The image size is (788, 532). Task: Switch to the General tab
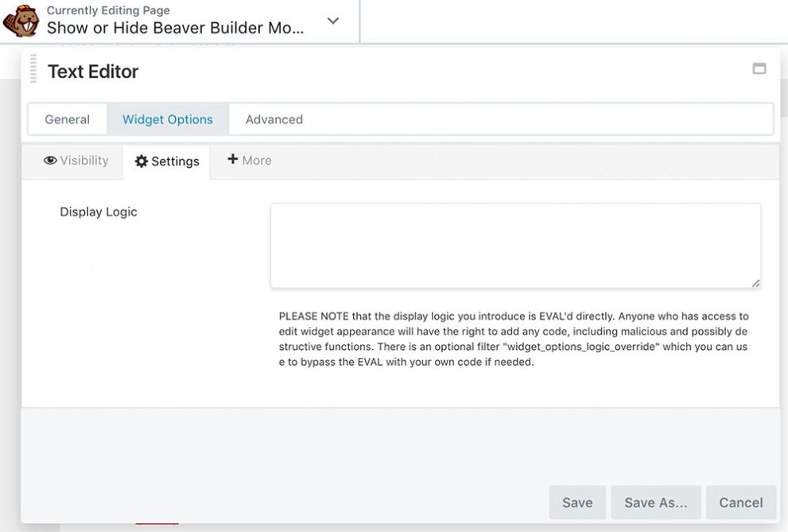[x=68, y=119]
